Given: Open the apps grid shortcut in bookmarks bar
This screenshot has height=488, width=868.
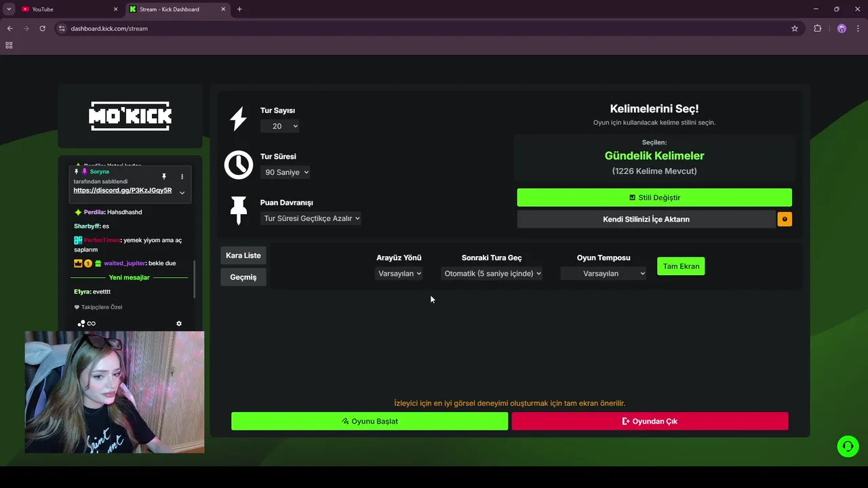Looking at the screenshot, I should coord(9,45).
